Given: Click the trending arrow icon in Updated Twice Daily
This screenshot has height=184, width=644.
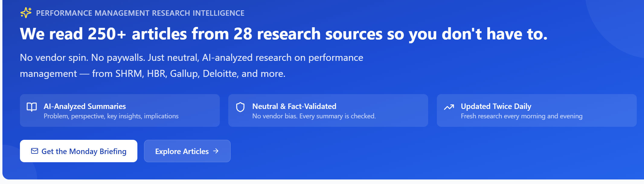Looking at the screenshot, I should tap(449, 107).
